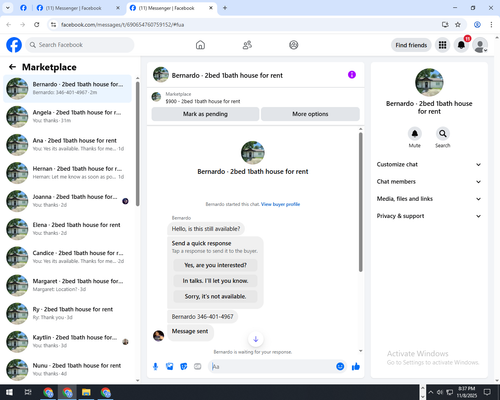Open Candice conversation in list
The height and width of the screenshot is (400, 500).
pyautogui.click(x=67, y=257)
